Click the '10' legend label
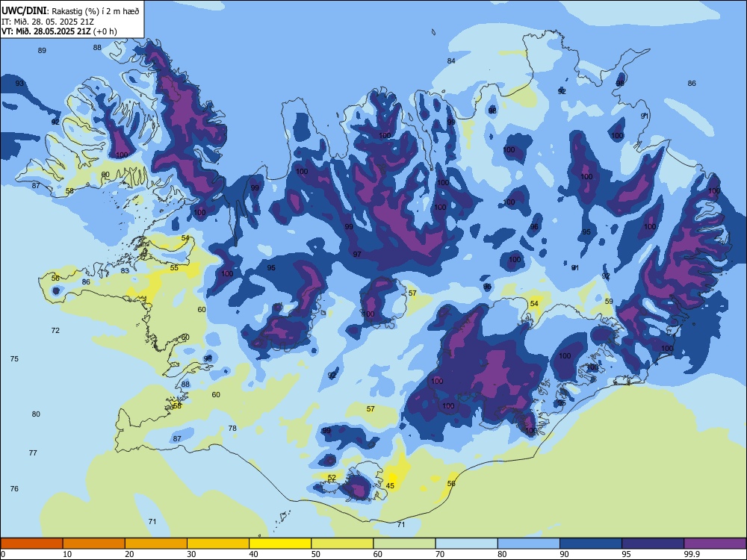Image resolution: width=747 pixels, height=560 pixels. click(x=67, y=554)
